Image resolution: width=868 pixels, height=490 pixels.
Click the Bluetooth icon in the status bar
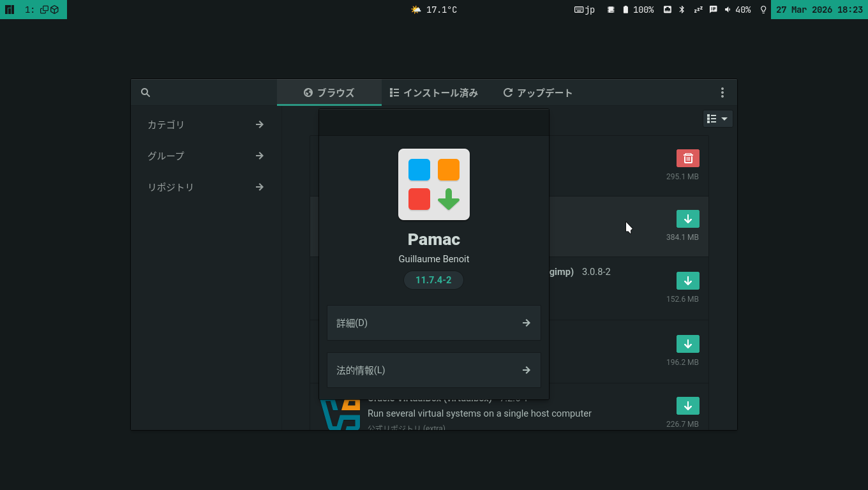pos(682,10)
